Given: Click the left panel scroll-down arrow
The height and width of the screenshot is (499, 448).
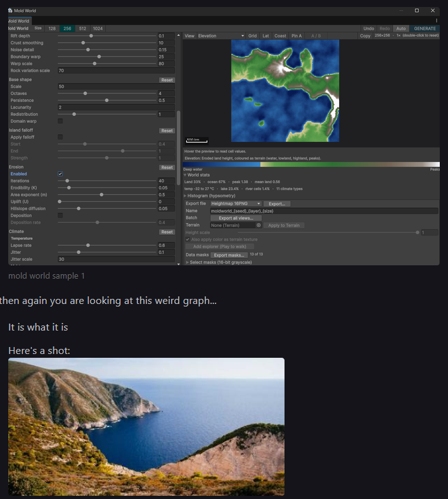Looking at the screenshot, I should tap(178, 263).
